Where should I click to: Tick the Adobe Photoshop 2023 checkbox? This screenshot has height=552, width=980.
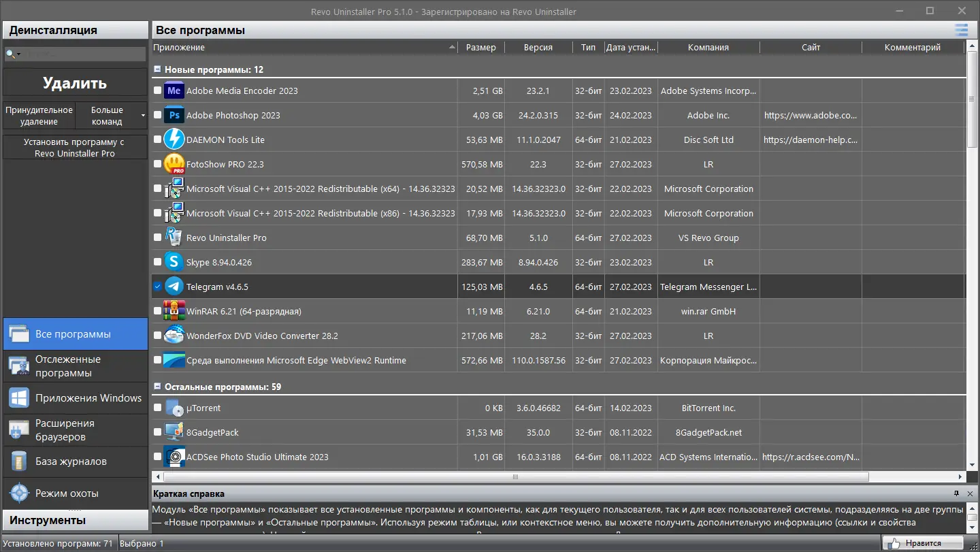158,115
